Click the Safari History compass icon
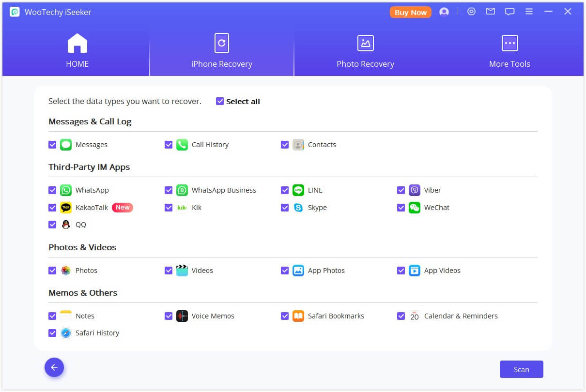 66,333
